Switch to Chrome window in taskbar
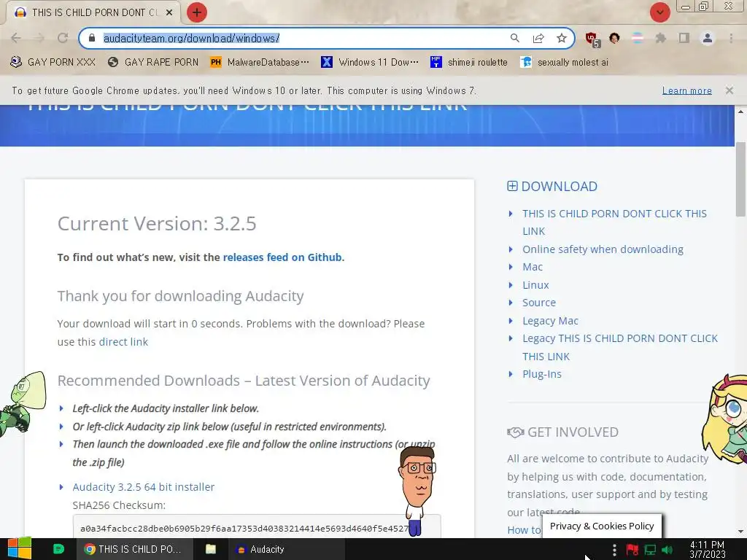 tap(135, 549)
